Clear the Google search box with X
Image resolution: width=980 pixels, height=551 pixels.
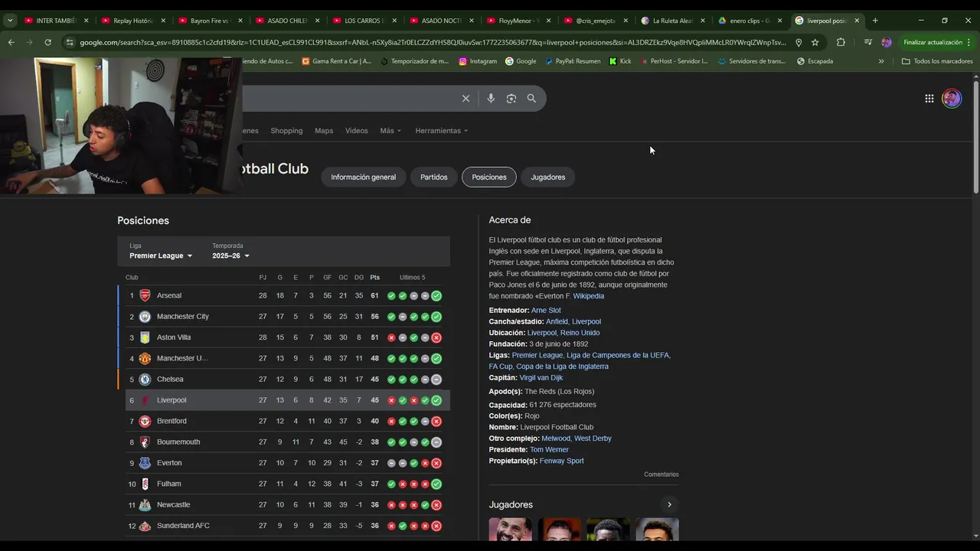(x=465, y=98)
